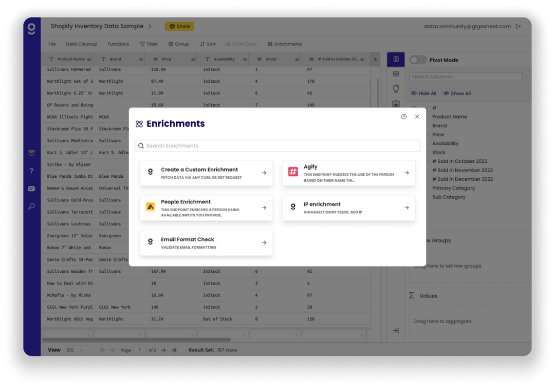Open Brand column menu icon
555x392 pixels.
click(x=141, y=60)
